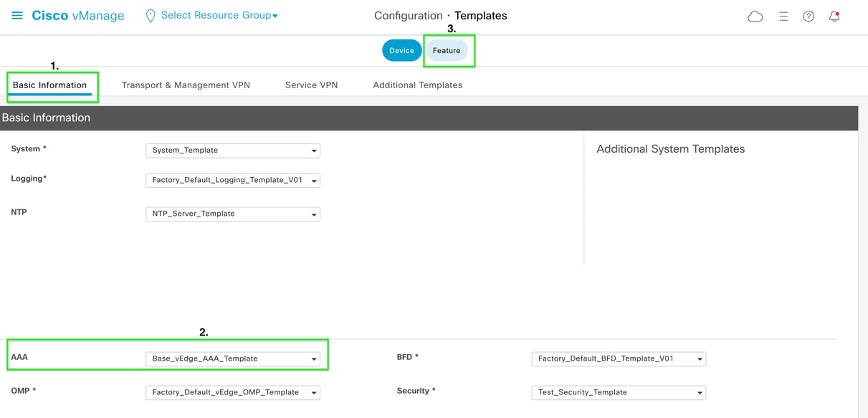Select the Basic Information tab
The image size is (868, 418).
[49, 85]
